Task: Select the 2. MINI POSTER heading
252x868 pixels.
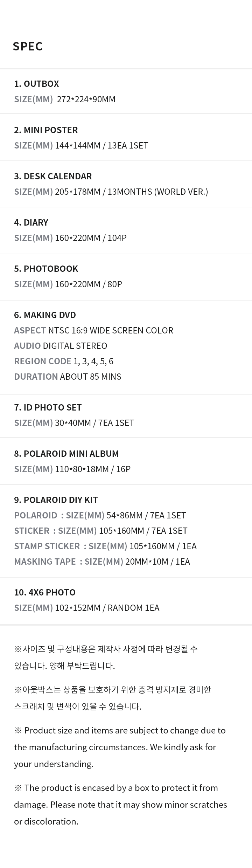Action: point(46,130)
